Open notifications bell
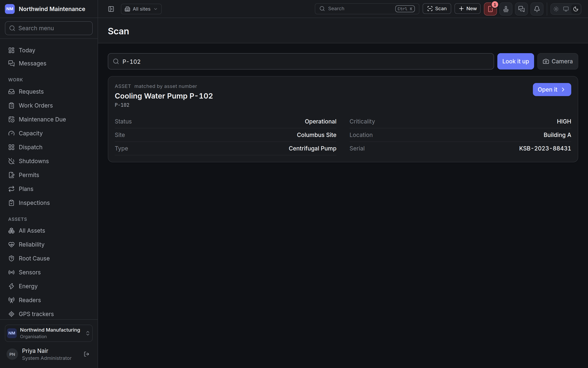Viewport: 588px width, 368px height. (537, 9)
